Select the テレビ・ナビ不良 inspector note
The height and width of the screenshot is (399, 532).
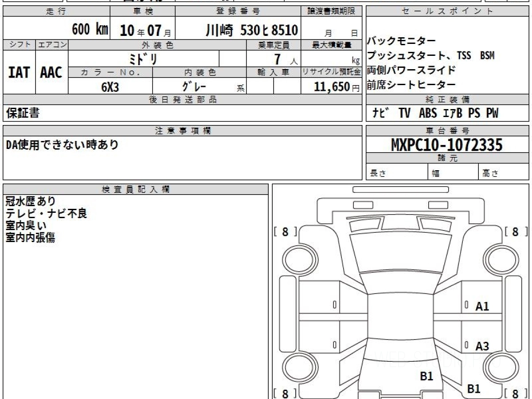(46, 214)
